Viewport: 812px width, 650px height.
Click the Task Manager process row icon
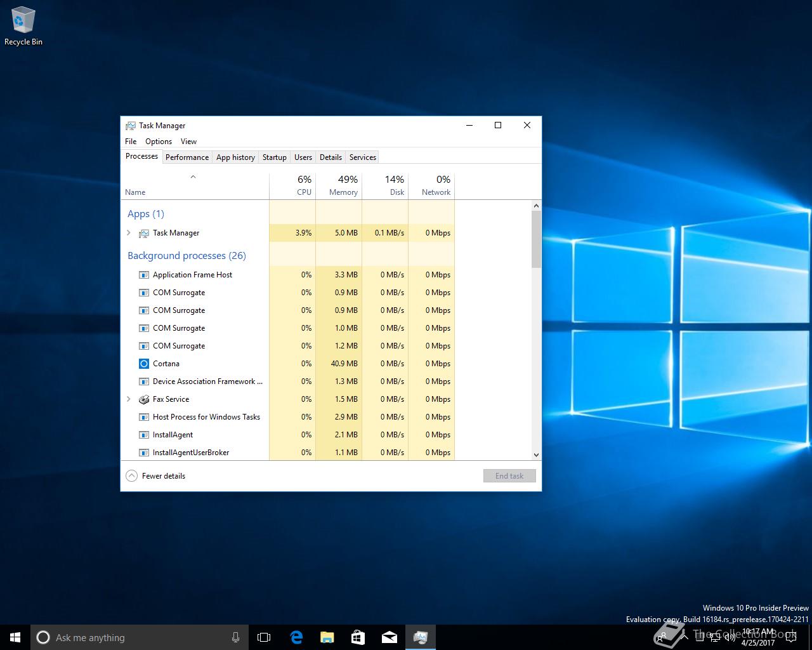click(144, 233)
